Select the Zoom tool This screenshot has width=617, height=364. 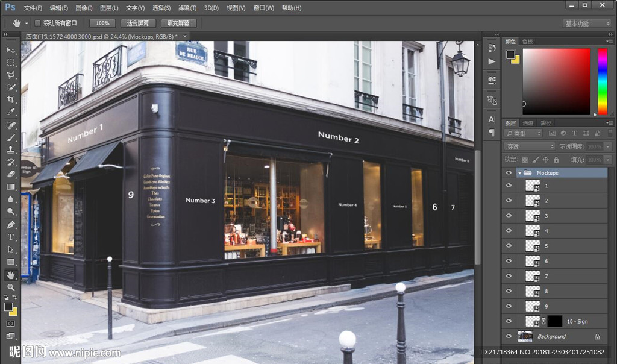11,287
